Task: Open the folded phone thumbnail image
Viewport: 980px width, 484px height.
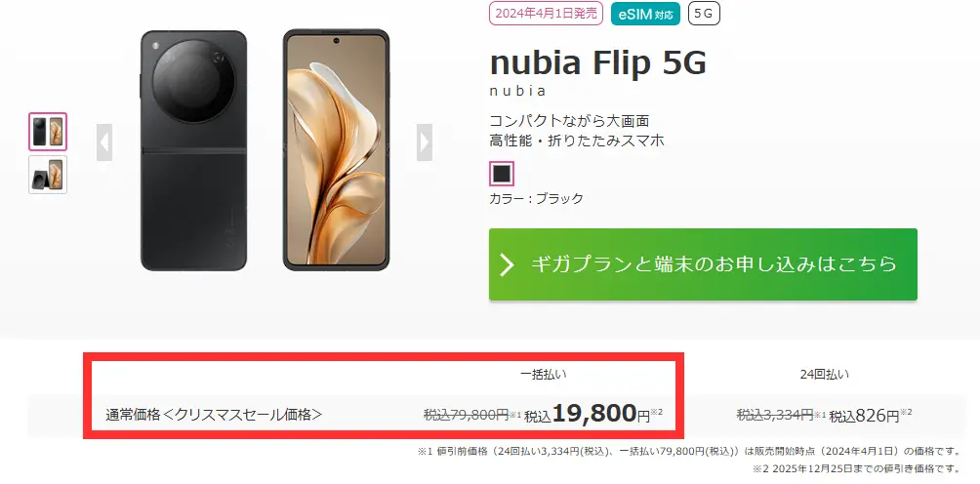Action: [48, 175]
